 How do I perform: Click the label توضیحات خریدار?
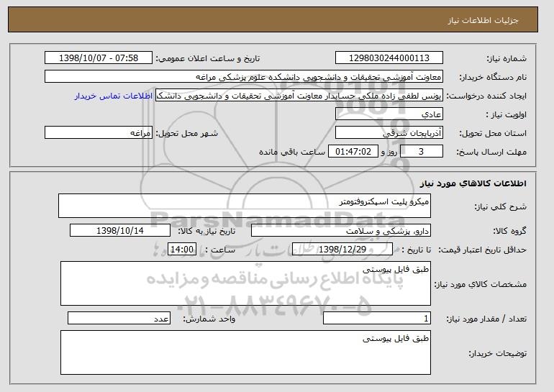click(x=497, y=353)
